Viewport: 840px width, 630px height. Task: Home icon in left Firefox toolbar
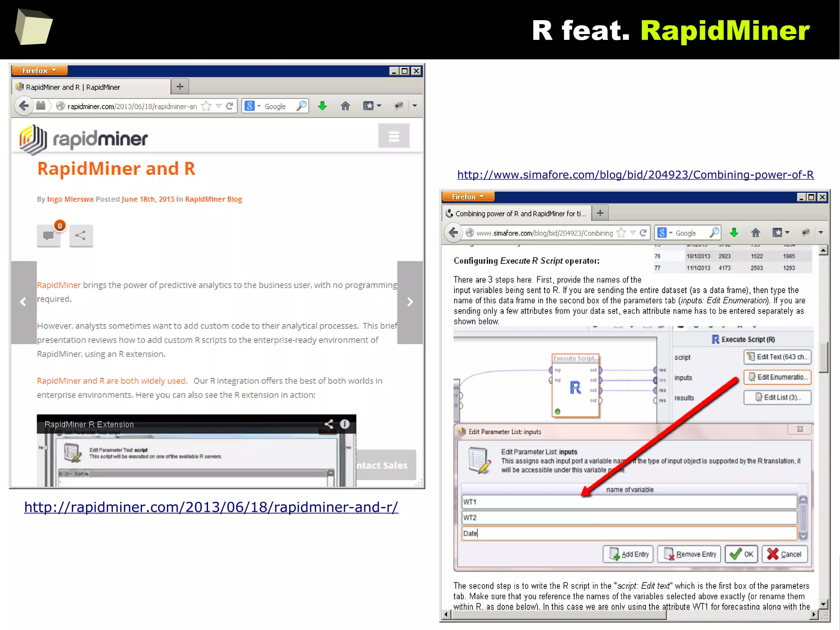point(345,106)
